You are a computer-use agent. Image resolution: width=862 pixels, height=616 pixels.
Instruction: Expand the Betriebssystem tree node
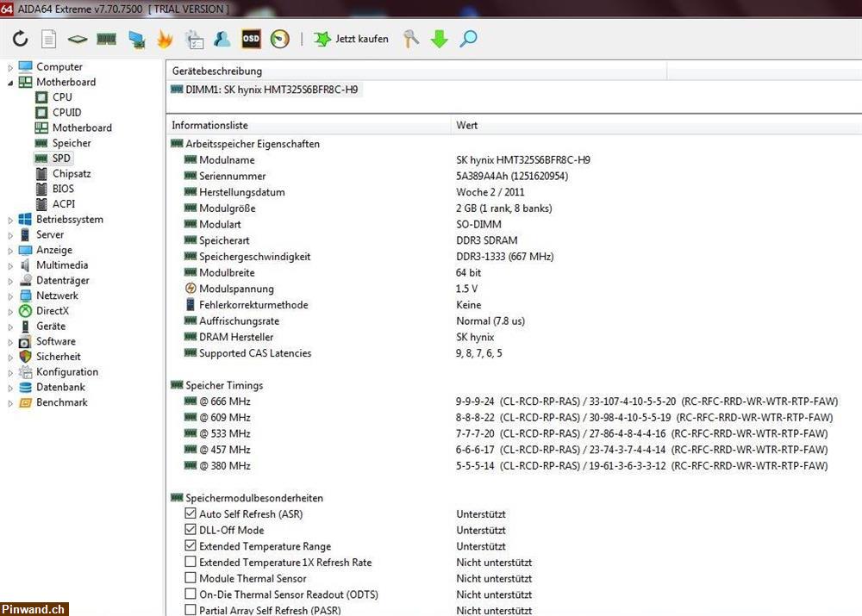(10, 220)
